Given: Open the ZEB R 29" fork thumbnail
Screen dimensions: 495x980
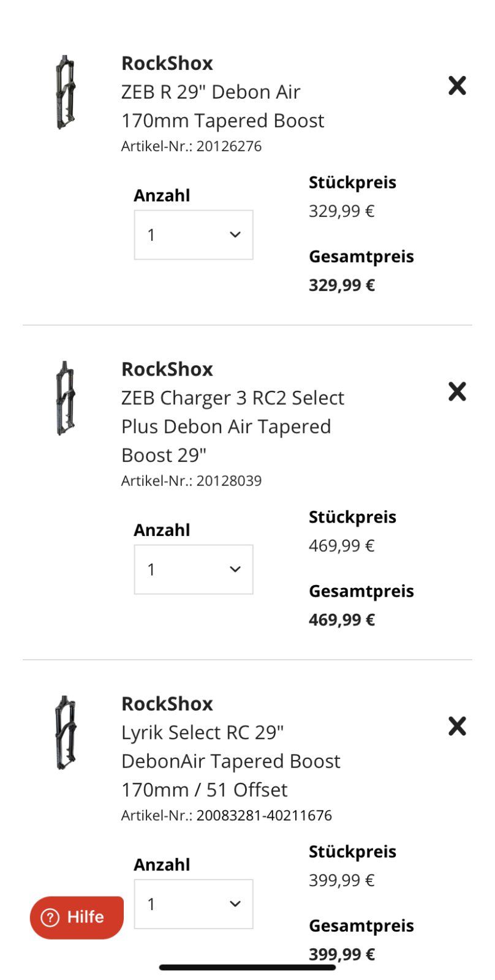Looking at the screenshot, I should [66, 92].
